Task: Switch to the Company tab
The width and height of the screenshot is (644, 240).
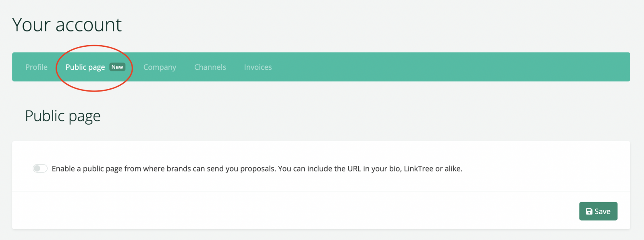Action: [x=160, y=67]
